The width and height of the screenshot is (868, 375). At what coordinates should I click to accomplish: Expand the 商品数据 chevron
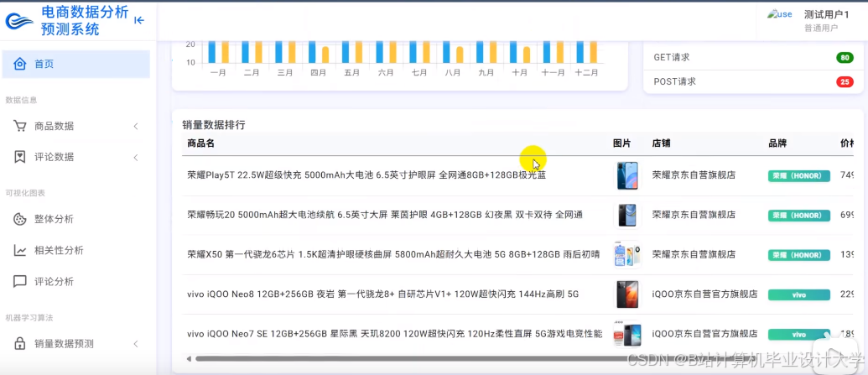tap(136, 127)
